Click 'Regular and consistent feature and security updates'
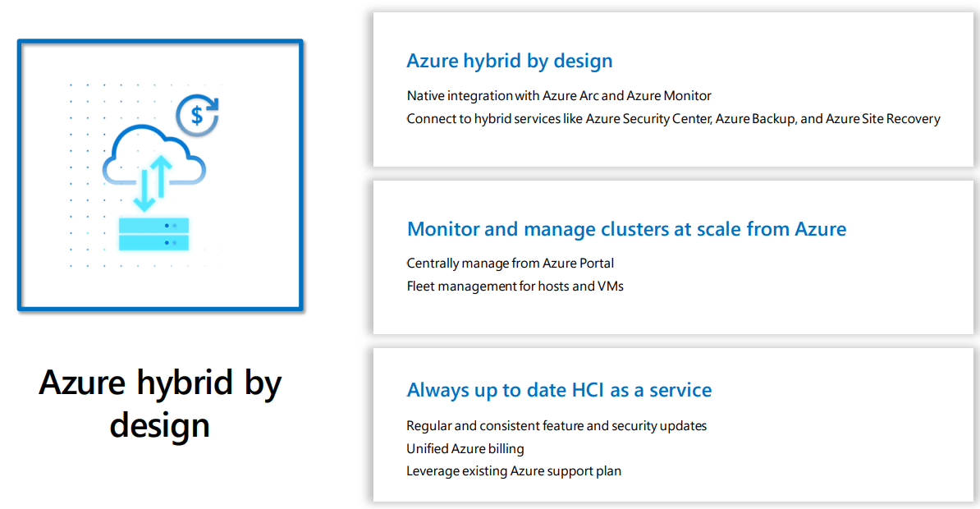The image size is (980, 509). [556, 426]
